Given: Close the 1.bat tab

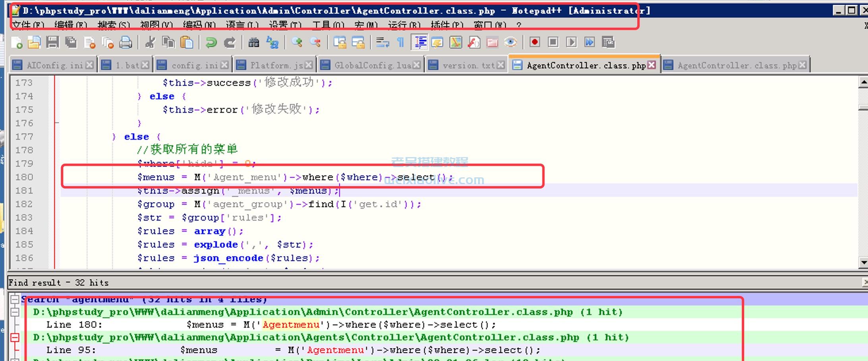Looking at the screenshot, I should click(145, 65).
